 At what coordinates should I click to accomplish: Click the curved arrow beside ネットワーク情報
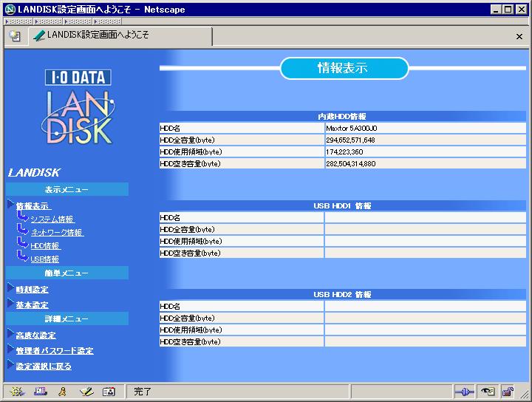(x=22, y=230)
